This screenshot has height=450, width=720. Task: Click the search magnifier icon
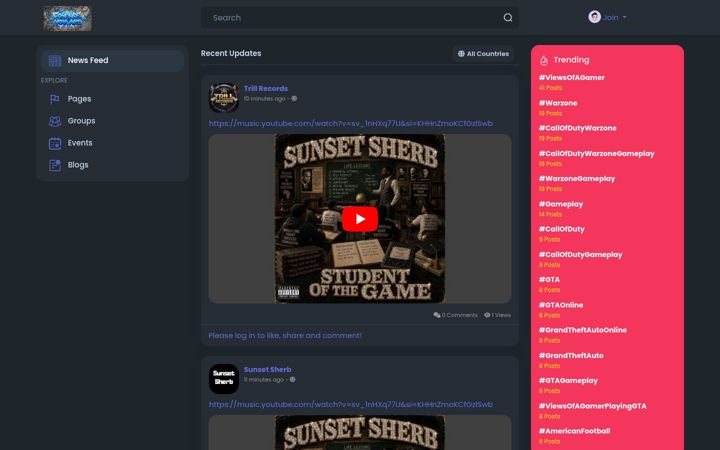coord(507,17)
